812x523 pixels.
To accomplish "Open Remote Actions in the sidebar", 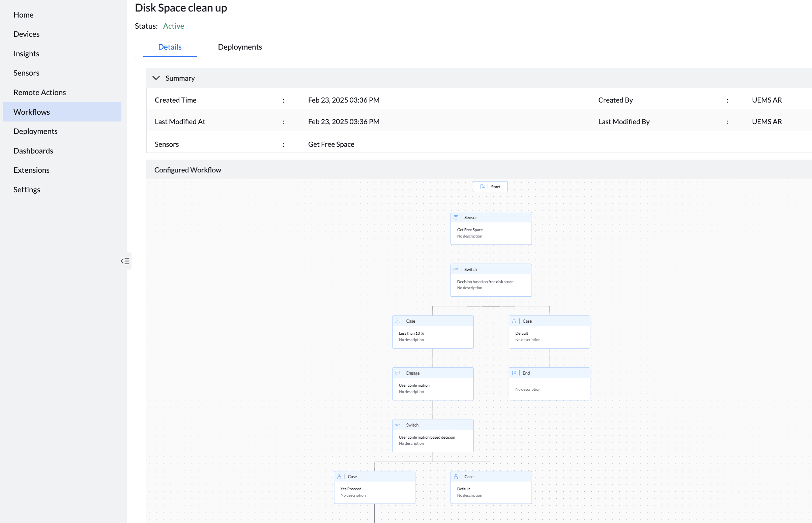I will point(40,92).
